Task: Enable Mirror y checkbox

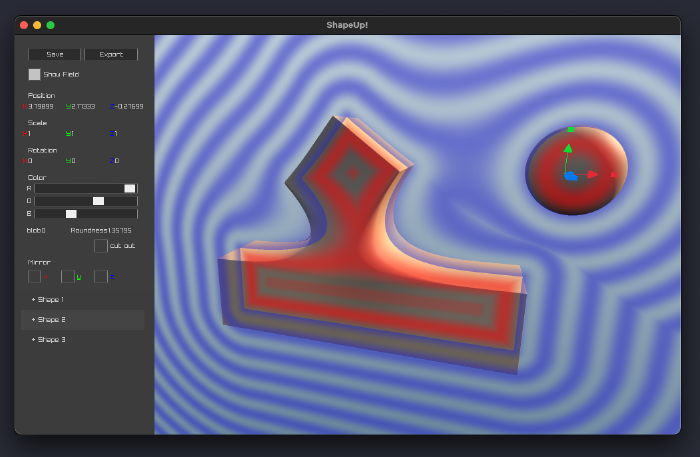Action: 67,277
